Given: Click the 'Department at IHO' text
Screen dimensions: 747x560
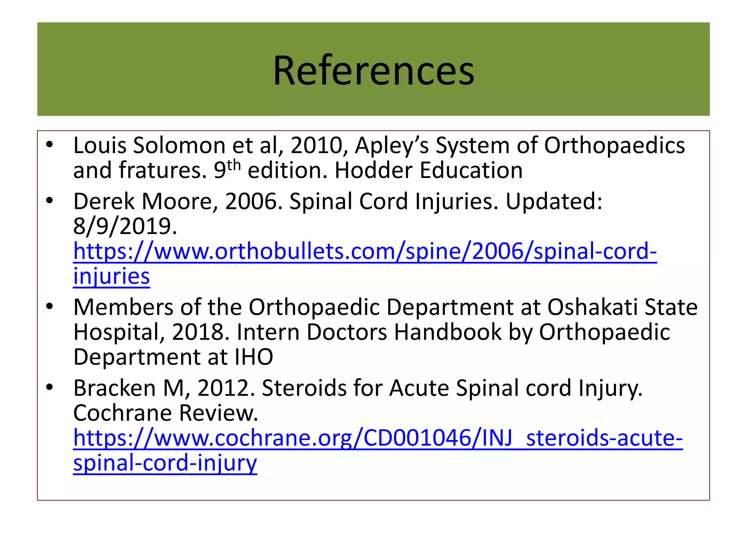Looking at the screenshot, I should click(x=173, y=357).
